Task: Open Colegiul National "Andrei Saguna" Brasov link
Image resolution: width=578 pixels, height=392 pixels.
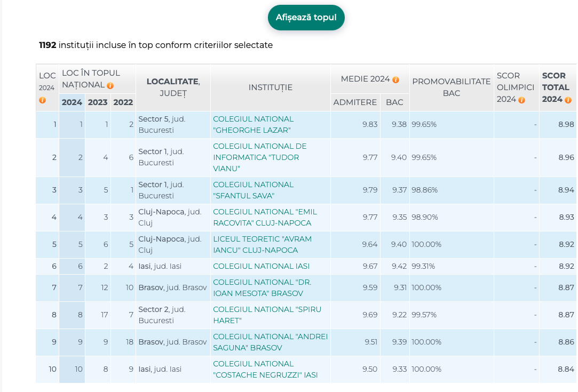Action: tap(270, 342)
